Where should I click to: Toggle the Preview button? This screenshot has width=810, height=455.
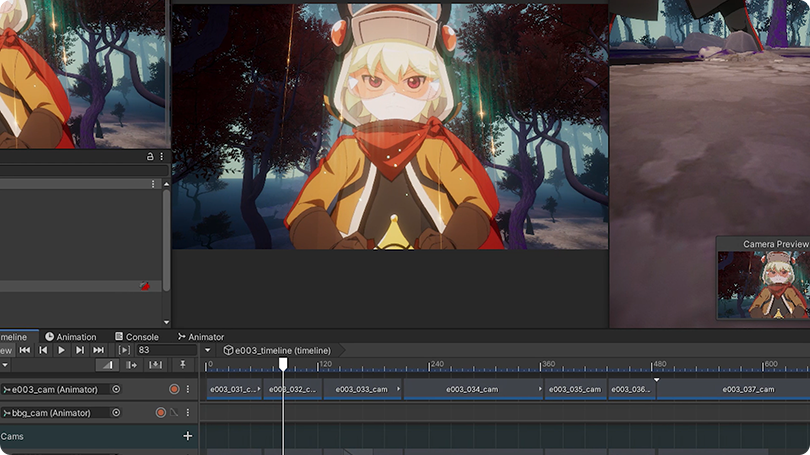[x=6, y=350]
